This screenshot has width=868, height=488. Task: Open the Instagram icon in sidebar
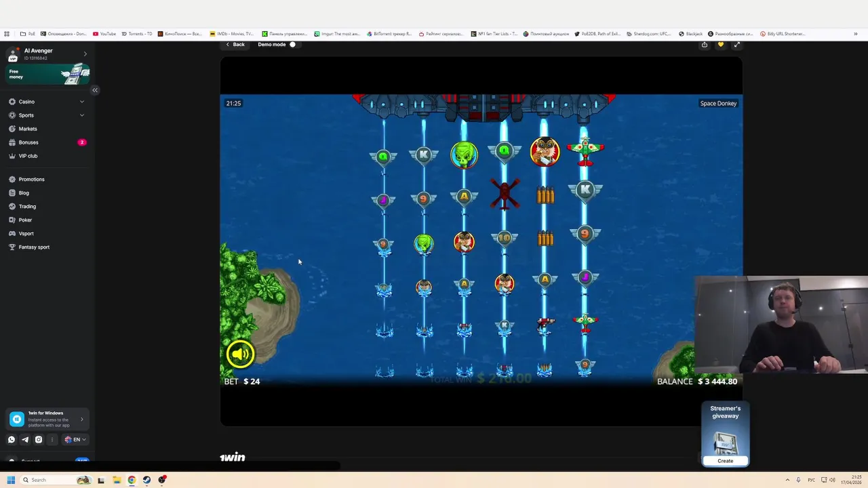[x=39, y=439]
